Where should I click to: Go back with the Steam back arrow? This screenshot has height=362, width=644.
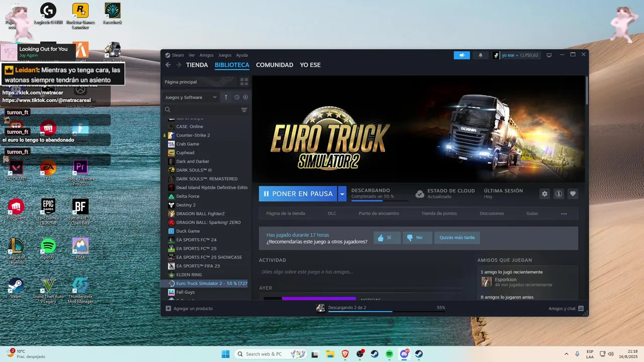(x=169, y=65)
